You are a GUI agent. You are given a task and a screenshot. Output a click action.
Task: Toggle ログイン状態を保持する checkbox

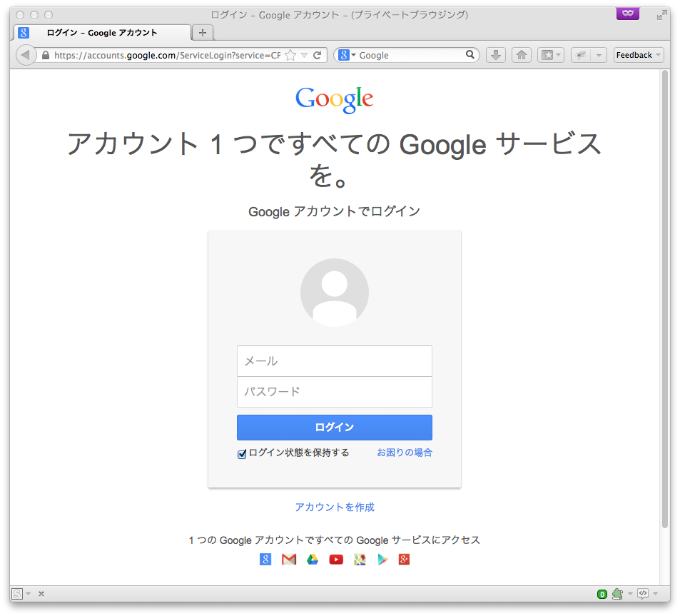click(x=242, y=454)
